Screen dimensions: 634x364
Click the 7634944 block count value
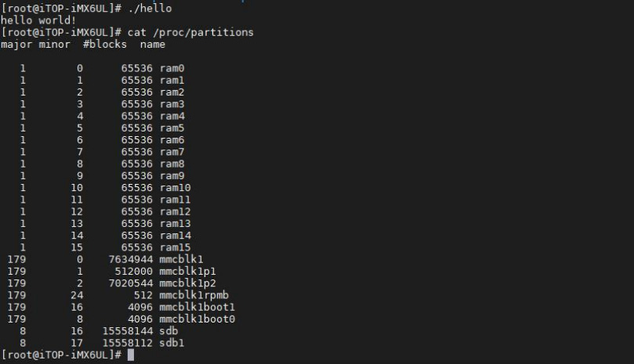(131, 259)
